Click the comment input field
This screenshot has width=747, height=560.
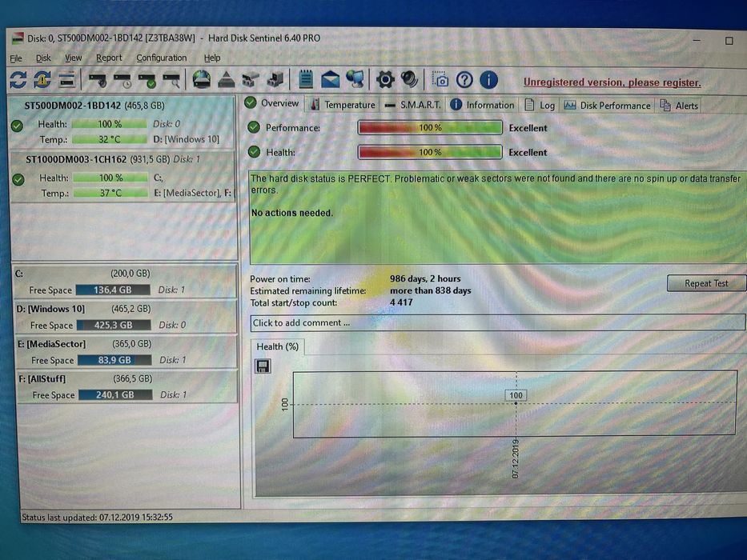pyautogui.click(x=497, y=322)
